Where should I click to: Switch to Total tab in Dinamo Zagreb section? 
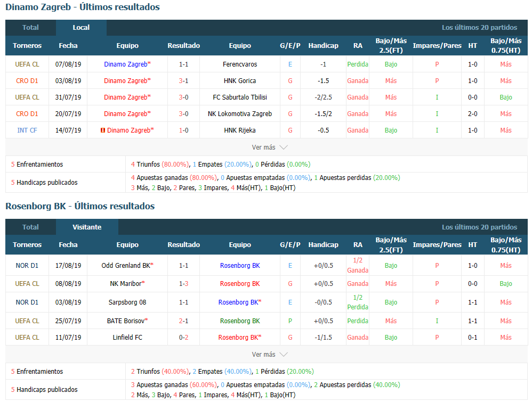pyautogui.click(x=30, y=28)
